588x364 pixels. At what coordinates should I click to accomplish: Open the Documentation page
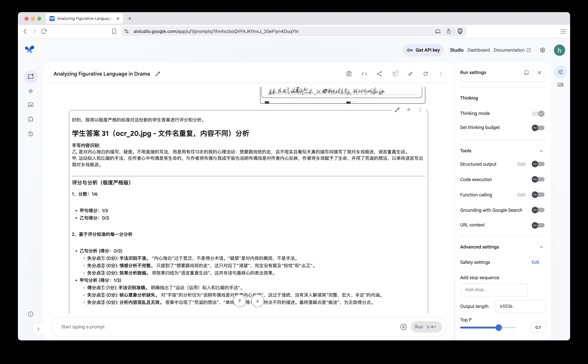[509, 50]
